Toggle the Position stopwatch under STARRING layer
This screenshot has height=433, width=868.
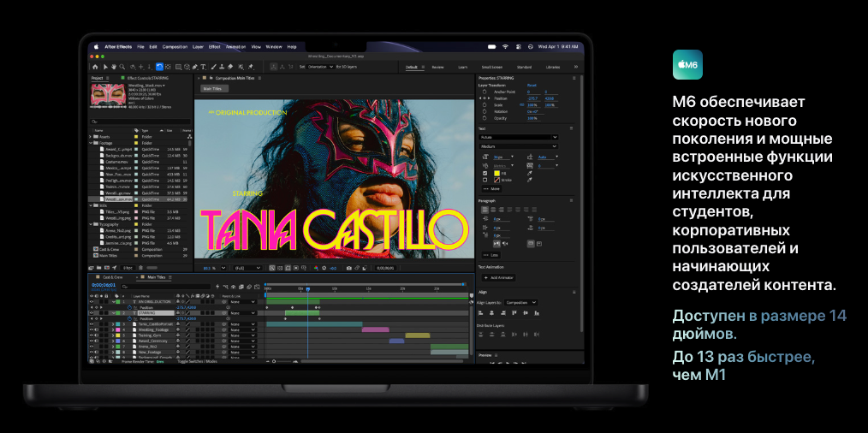[129, 319]
